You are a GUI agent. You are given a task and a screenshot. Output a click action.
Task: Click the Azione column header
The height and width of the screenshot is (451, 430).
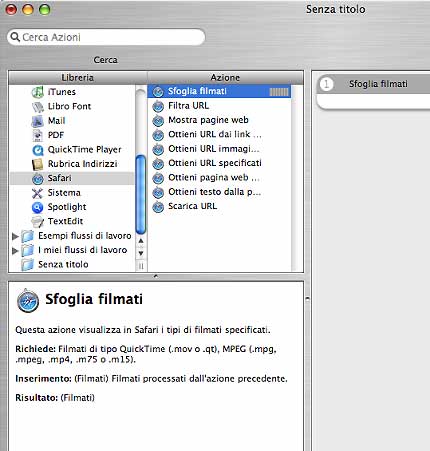(x=225, y=78)
